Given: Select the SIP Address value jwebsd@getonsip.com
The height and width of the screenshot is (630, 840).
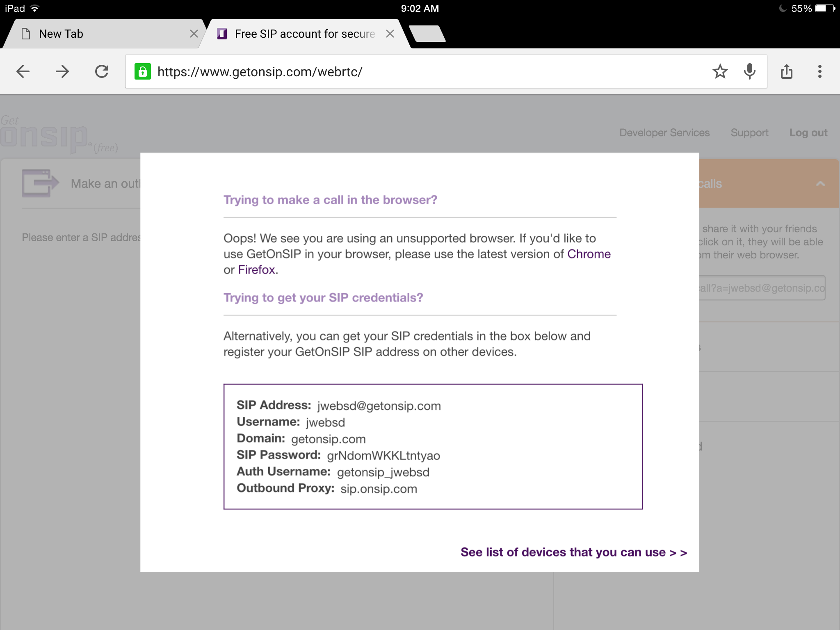Looking at the screenshot, I should coord(379,406).
